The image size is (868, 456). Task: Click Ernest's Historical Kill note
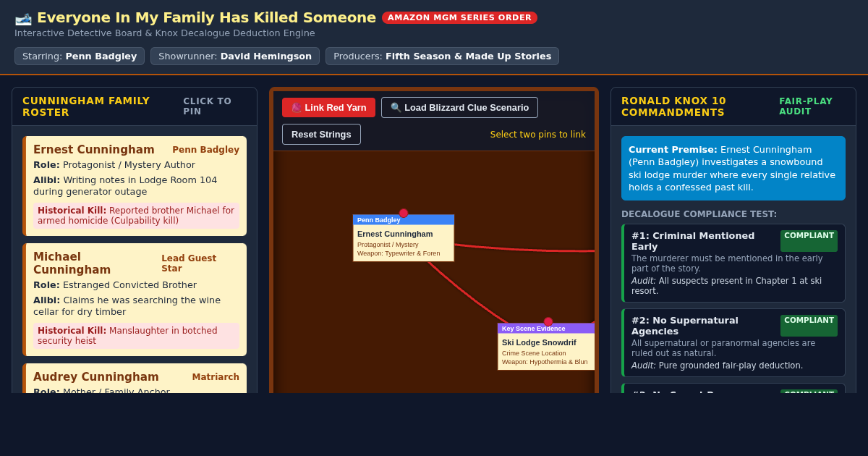[x=136, y=216]
